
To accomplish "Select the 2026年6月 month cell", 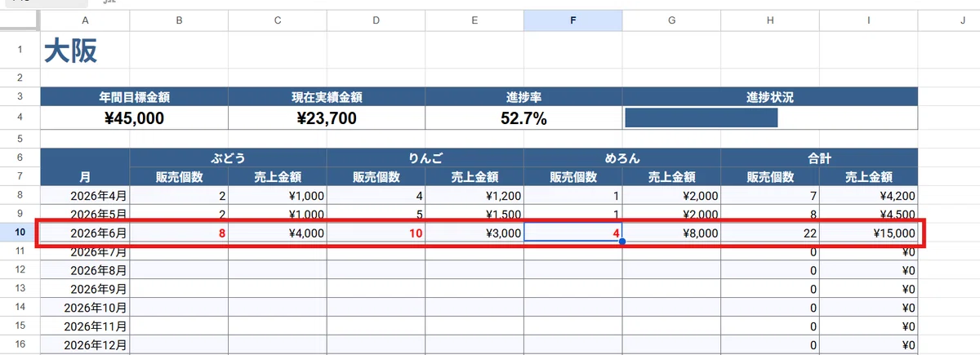I will [85, 233].
